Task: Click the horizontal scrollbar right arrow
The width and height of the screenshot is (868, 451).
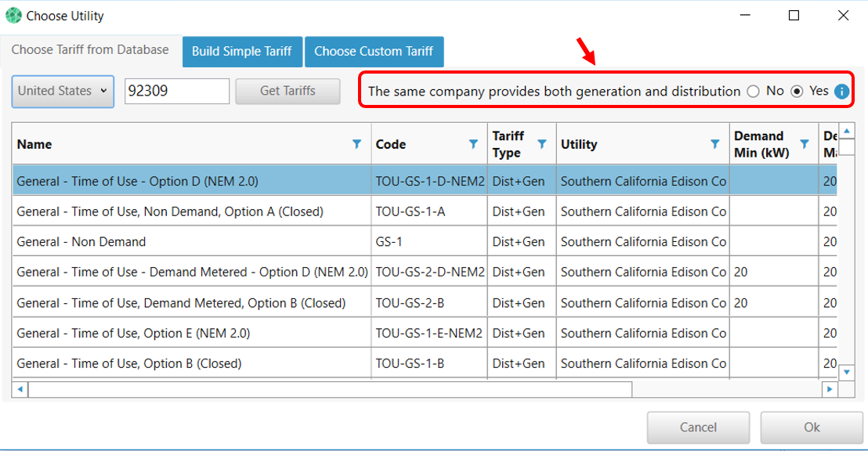Action: pyautogui.click(x=830, y=388)
